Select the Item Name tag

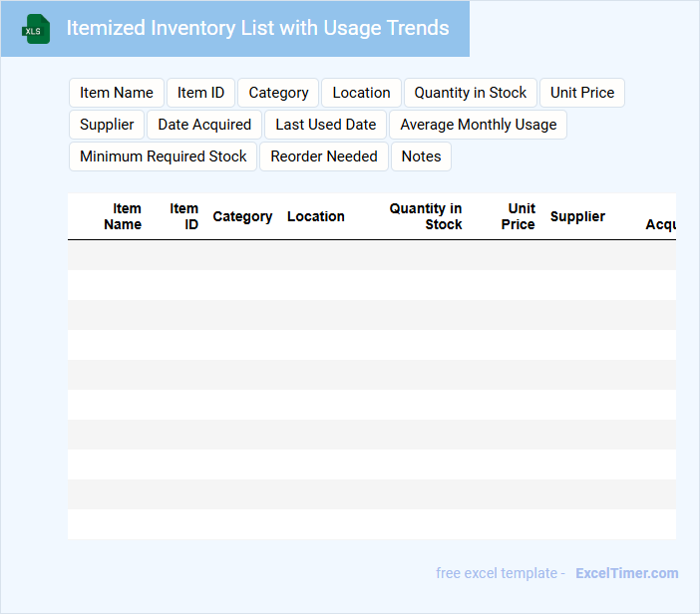point(117,93)
